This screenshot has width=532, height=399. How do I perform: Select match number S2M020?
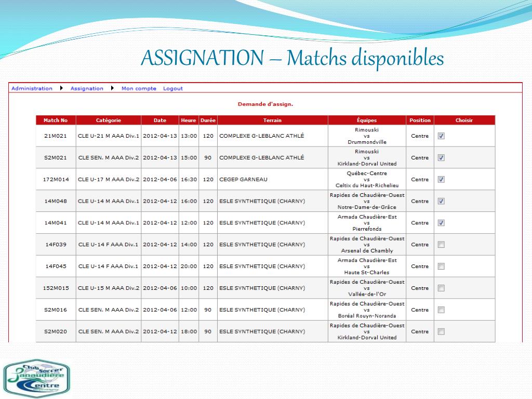point(56,331)
